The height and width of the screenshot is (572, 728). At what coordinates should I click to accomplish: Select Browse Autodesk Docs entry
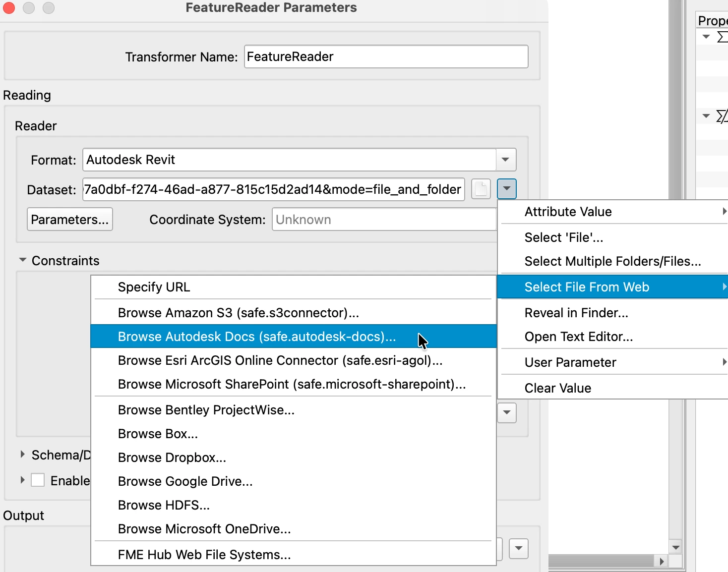(294, 337)
